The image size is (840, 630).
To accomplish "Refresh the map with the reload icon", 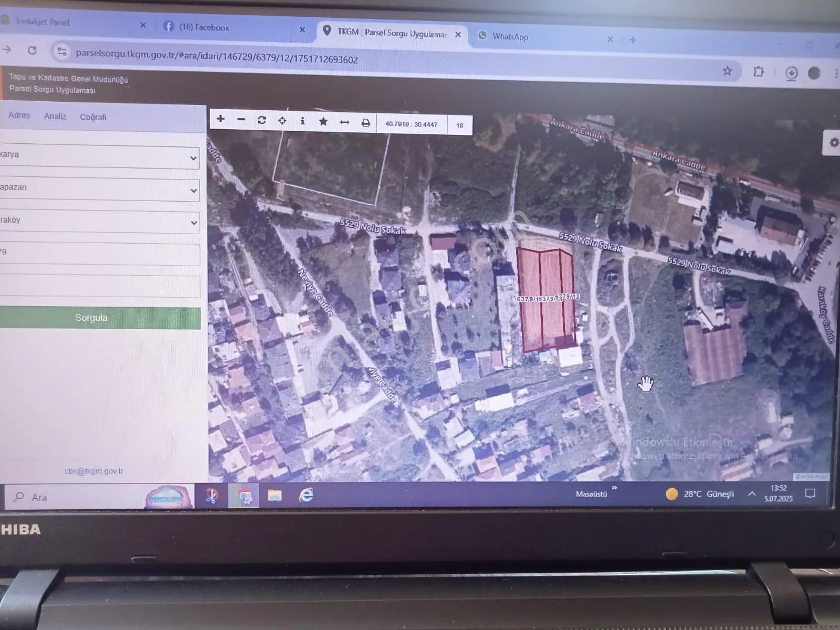I will pyautogui.click(x=262, y=120).
